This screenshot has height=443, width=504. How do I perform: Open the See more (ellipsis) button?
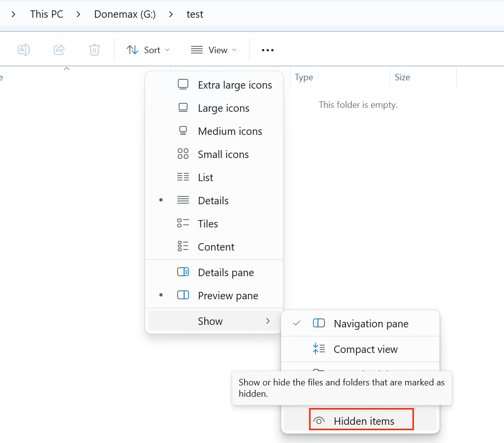(267, 50)
